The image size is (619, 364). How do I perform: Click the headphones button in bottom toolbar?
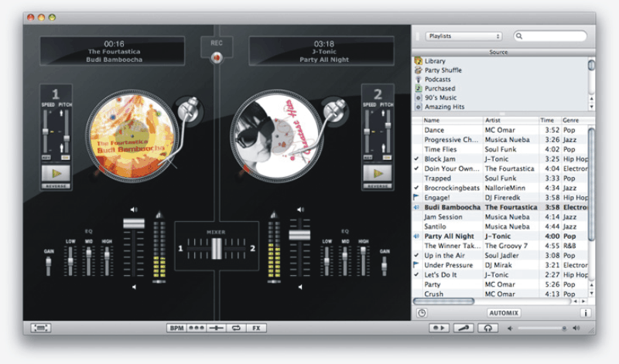[487, 328]
